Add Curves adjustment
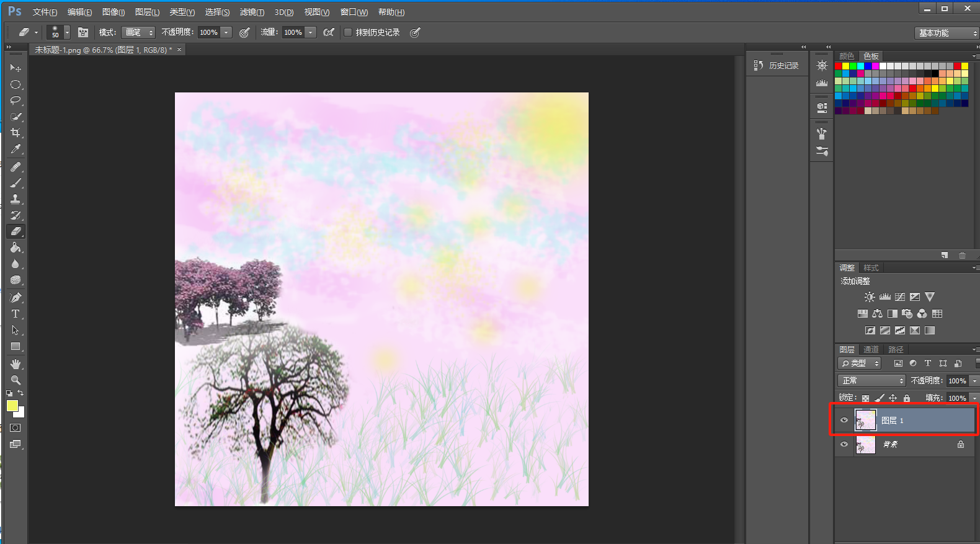This screenshot has width=980, height=544. (x=900, y=297)
